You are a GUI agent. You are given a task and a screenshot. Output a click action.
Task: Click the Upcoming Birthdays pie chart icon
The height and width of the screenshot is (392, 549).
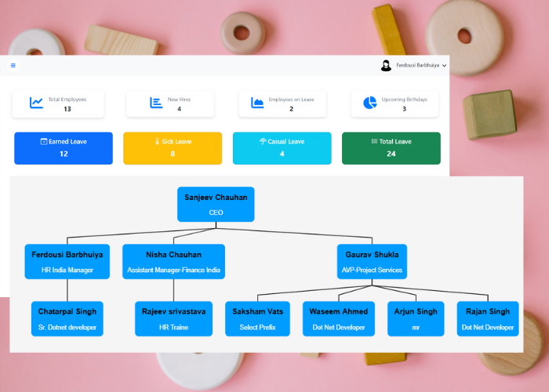click(x=369, y=103)
